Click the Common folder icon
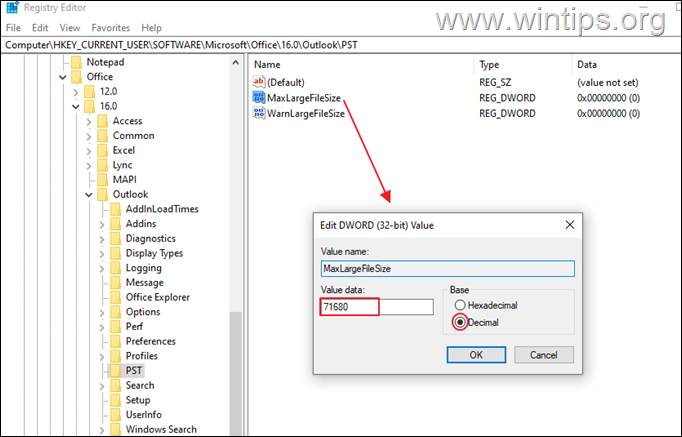Image resolution: width=682 pixels, height=437 pixels. [x=102, y=136]
